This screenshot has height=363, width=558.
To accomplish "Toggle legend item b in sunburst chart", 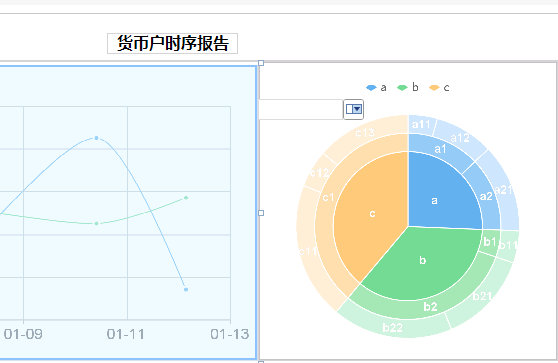I will click(x=407, y=88).
